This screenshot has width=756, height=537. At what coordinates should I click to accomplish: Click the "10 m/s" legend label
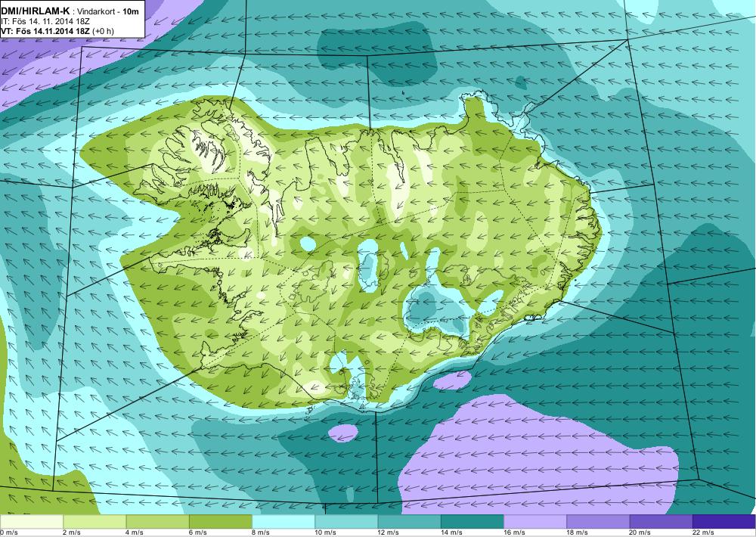326,532
